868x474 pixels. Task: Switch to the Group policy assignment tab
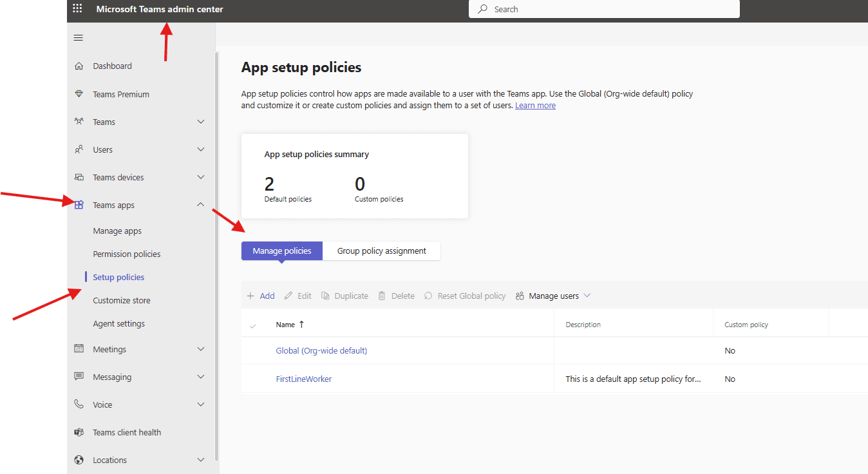(x=381, y=251)
